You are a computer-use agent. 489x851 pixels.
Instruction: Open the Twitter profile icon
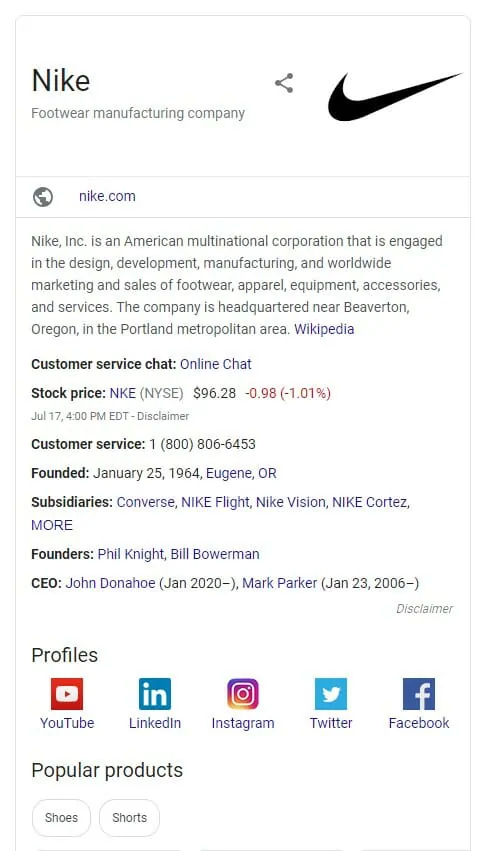[331, 694]
